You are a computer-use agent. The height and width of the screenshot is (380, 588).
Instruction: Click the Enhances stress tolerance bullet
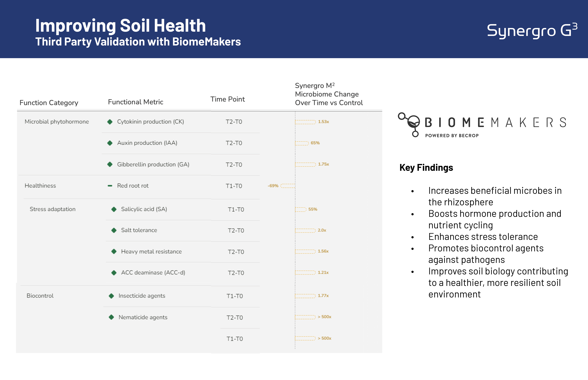click(x=483, y=237)
